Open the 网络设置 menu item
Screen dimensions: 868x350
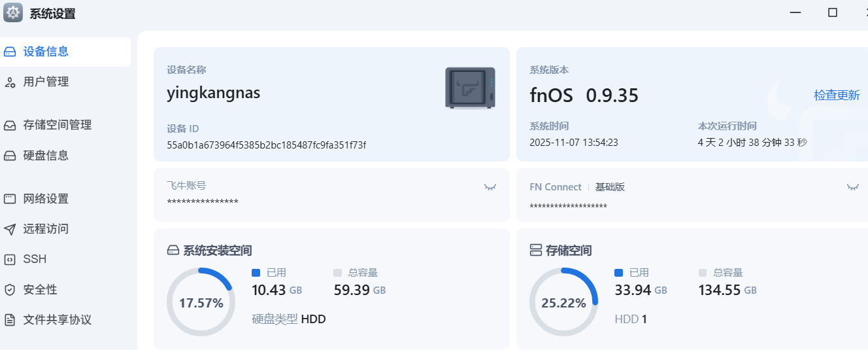pyautogui.click(x=46, y=199)
